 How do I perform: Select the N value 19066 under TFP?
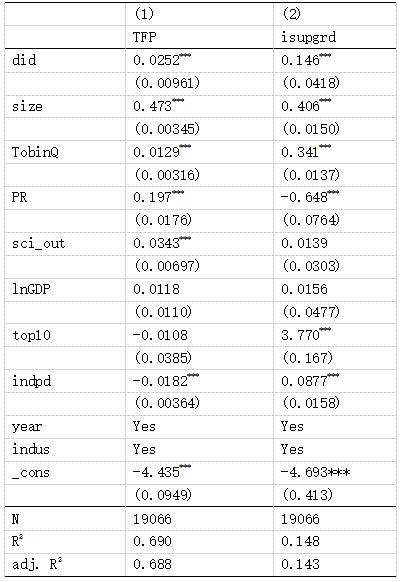click(x=200, y=519)
